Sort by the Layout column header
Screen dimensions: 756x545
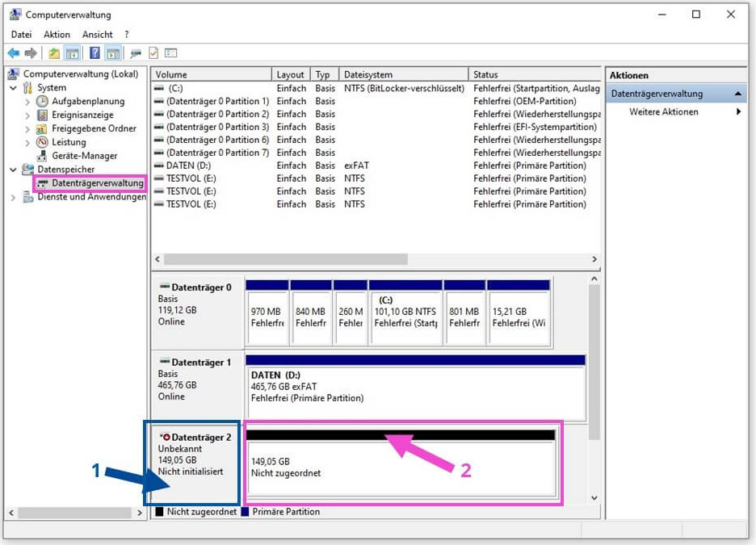click(291, 74)
